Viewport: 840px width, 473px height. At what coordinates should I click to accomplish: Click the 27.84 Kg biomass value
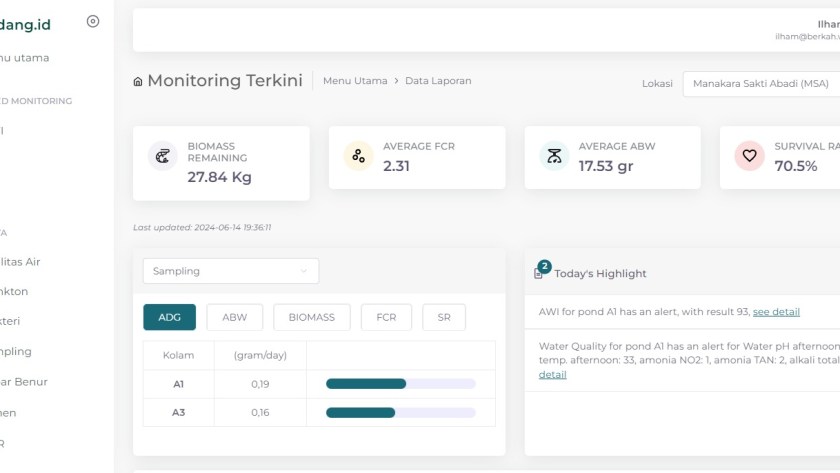220,177
